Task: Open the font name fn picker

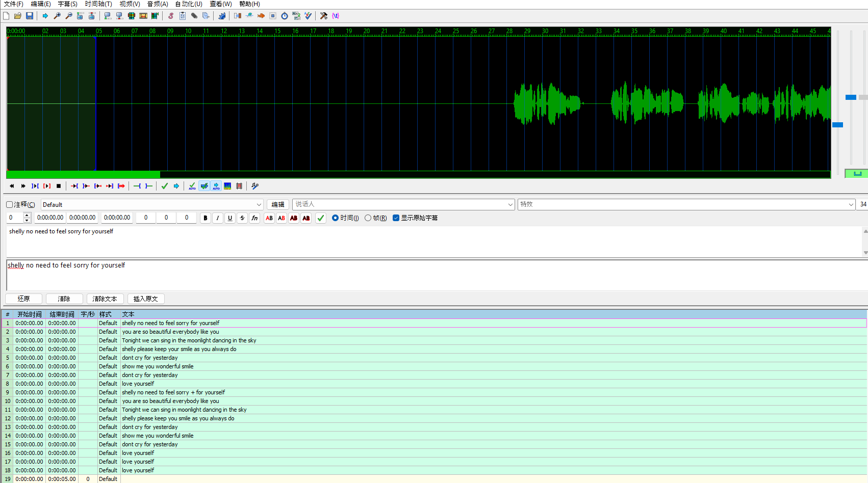Action: point(254,218)
